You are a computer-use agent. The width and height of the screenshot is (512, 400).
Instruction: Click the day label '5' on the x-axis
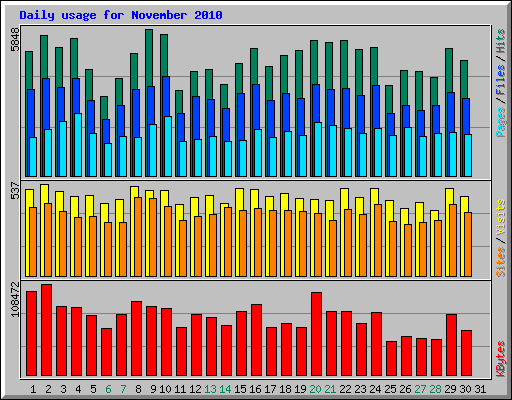(93, 389)
